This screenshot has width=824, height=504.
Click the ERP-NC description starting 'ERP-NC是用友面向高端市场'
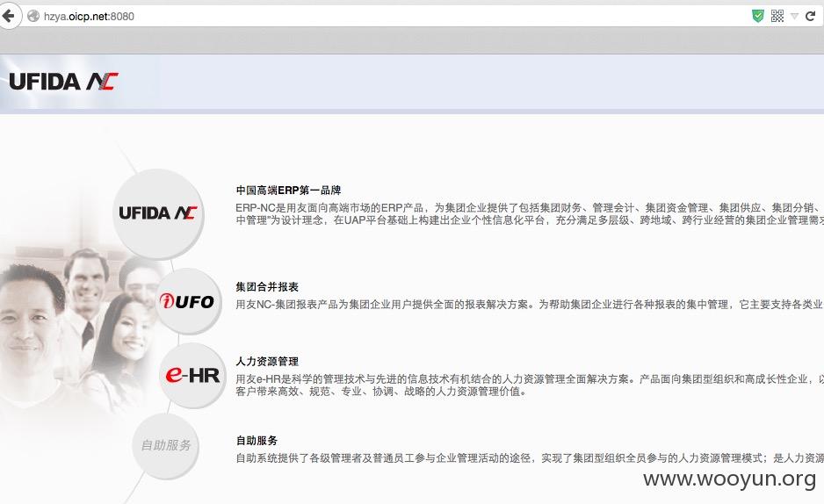[x=530, y=214]
